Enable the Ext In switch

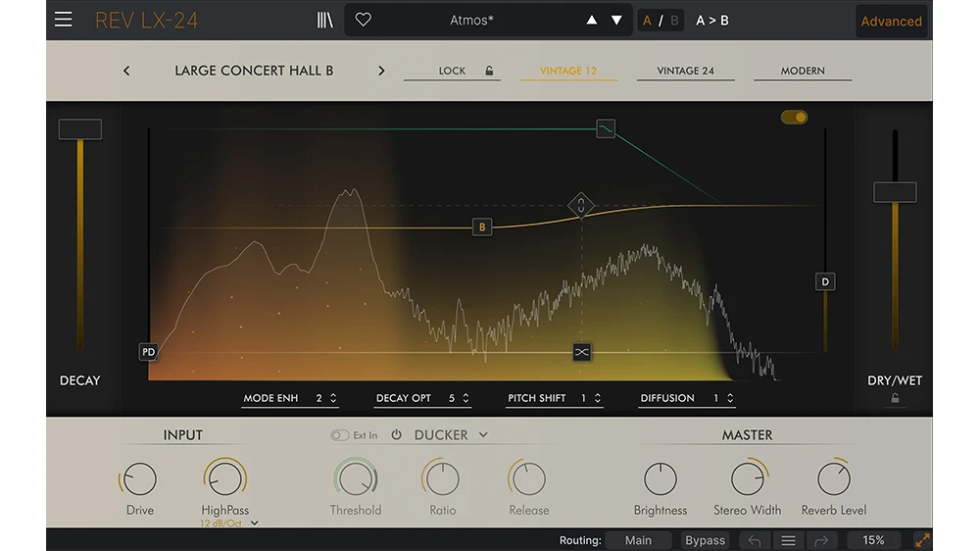tap(340, 435)
